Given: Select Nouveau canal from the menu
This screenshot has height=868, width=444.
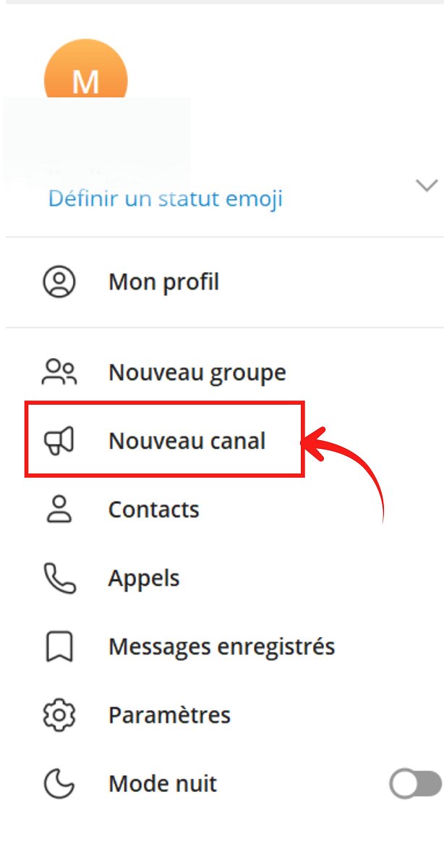Looking at the screenshot, I should pos(187,440).
